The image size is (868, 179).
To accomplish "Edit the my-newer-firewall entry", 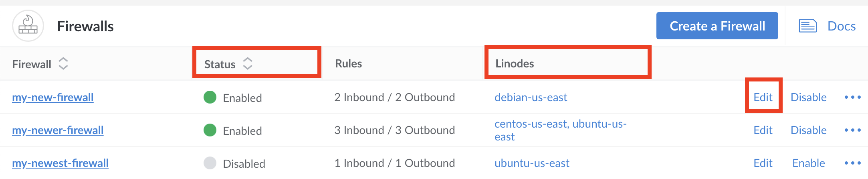I will coord(763,130).
